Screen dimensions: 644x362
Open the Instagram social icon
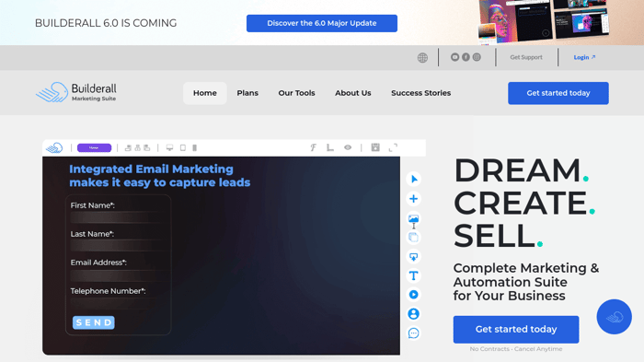tap(477, 57)
